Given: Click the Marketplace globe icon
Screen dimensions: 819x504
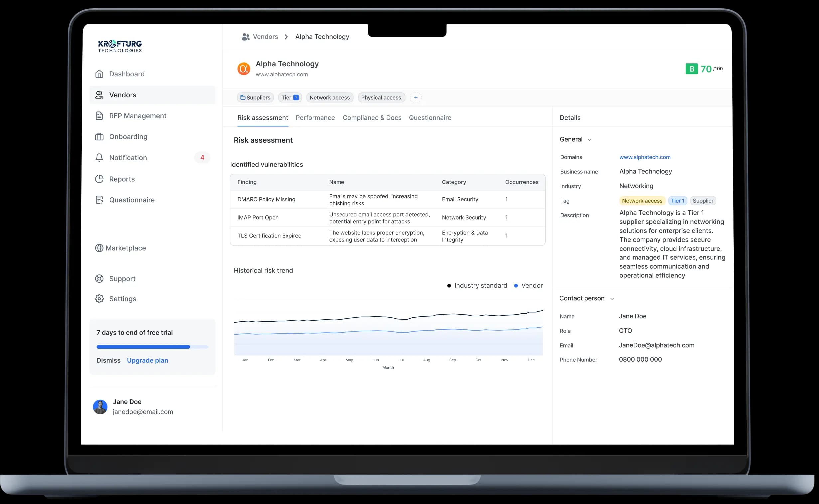Looking at the screenshot, I should click(99, 248).
